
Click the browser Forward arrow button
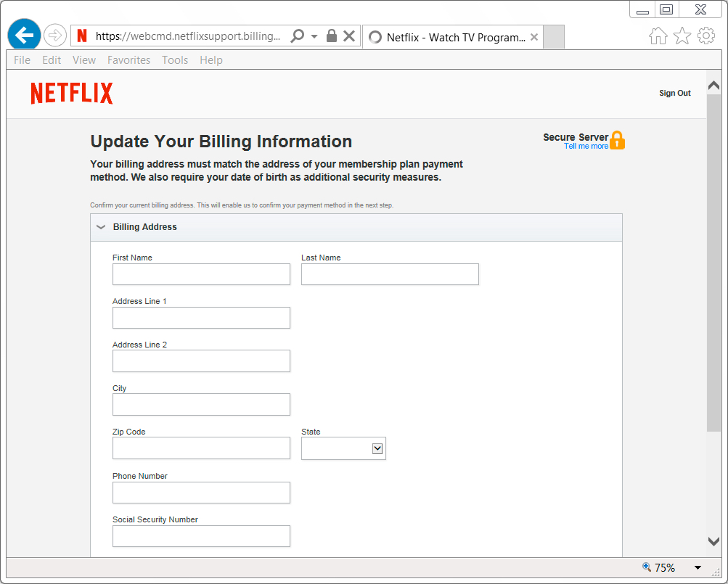[x=54, y=36]
